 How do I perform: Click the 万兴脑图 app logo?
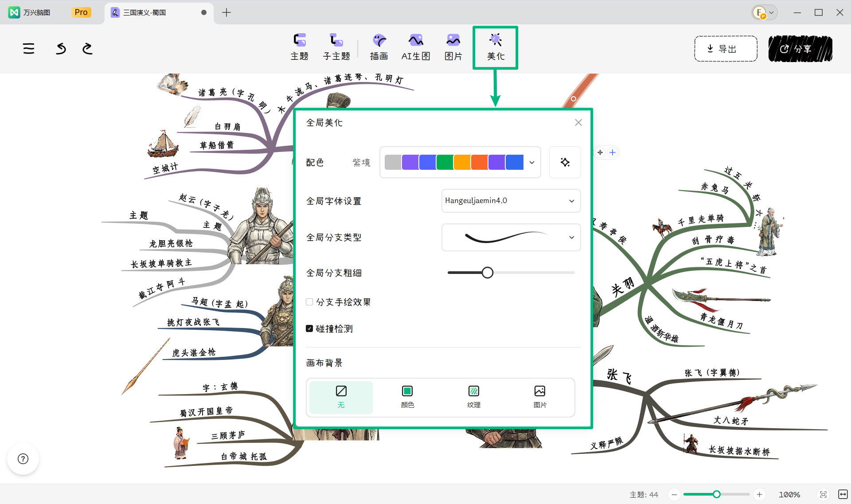tap(14, 12)
